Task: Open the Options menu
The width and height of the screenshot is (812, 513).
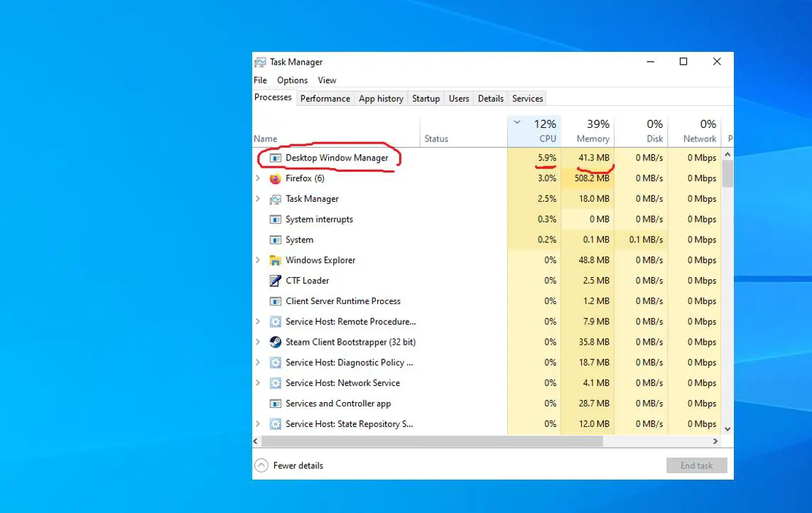Action: (x=292, y=80)
